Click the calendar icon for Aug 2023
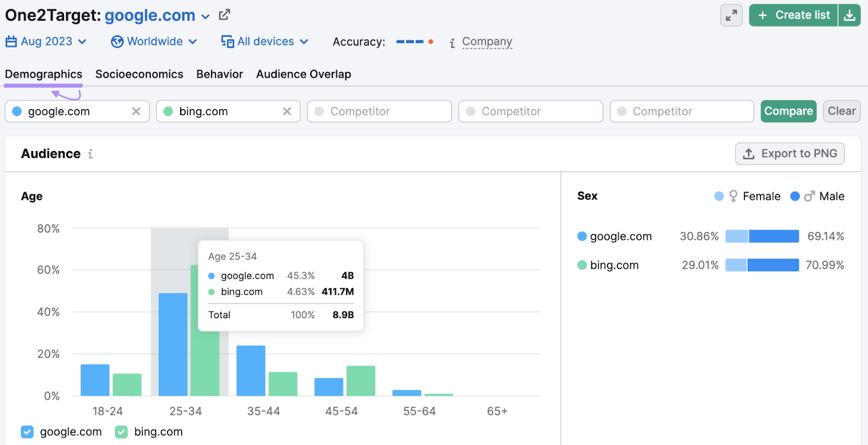This screenshot has width=868, height=445. [x=11, y=42]
